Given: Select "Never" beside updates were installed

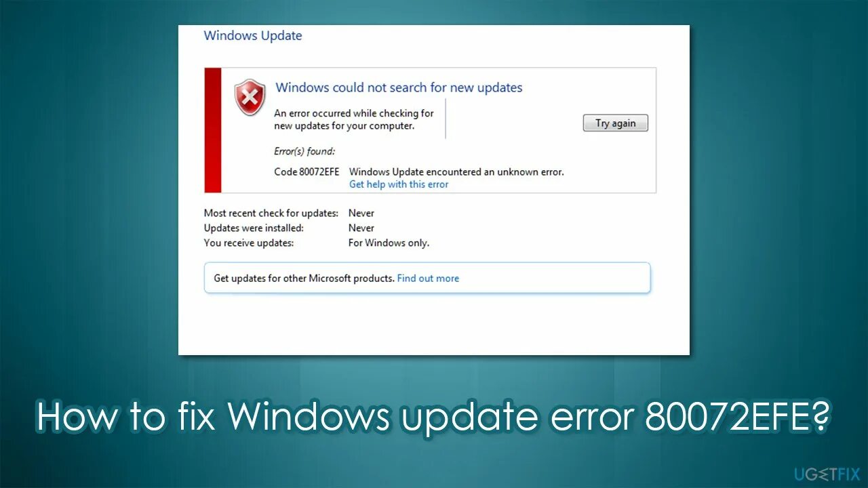Looking at the screenshot, I should [361, 228].
